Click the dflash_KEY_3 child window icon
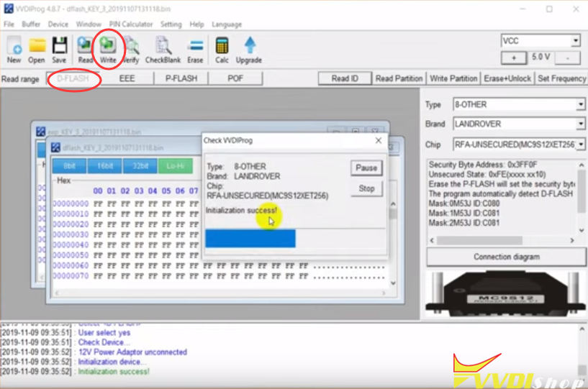Image resolution: width=588 pixels, height=389 pixels. click(x=55, y=147)
